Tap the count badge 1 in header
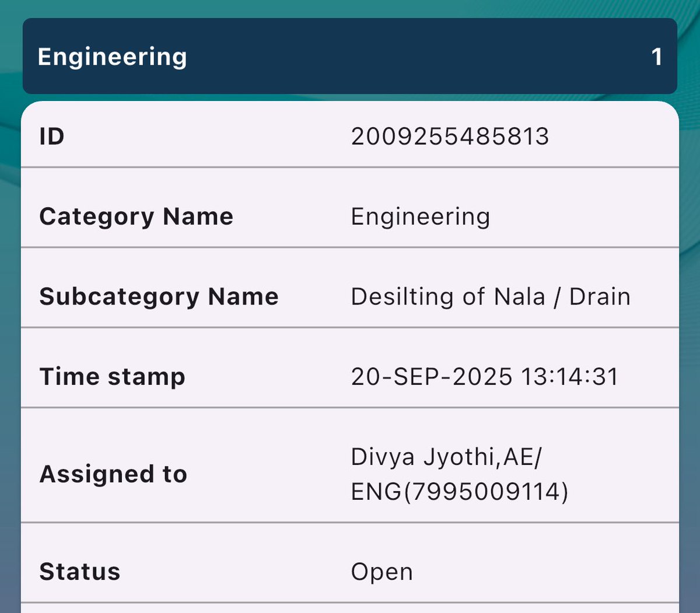Viewport: 700px width, 613px height. 657,57
